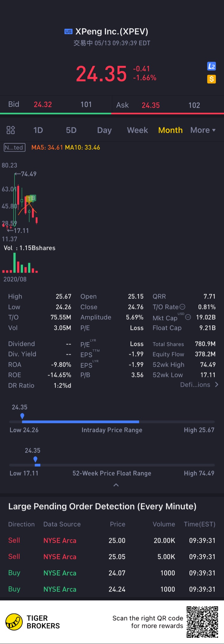Tap the Tiger Brokers logo
Screen dimensions: 224x644
tap(14, 622)
